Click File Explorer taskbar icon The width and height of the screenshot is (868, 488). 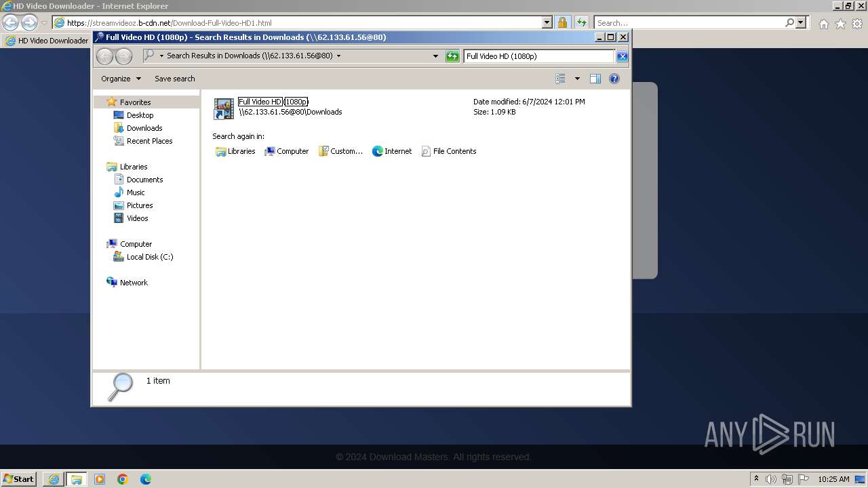click(x=77, y=479)
